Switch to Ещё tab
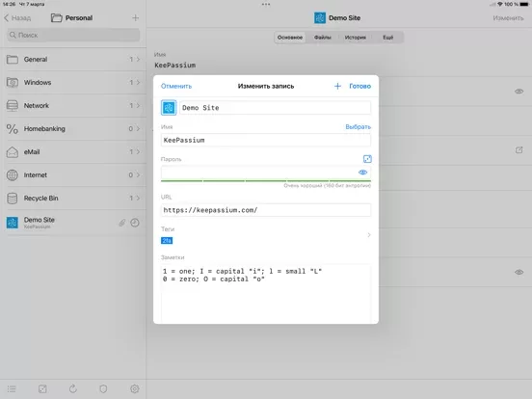 tap(387, 38)
